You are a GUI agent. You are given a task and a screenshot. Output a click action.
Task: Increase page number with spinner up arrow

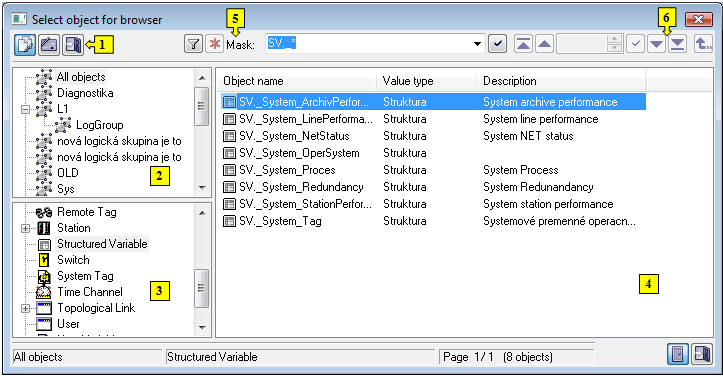614,40
